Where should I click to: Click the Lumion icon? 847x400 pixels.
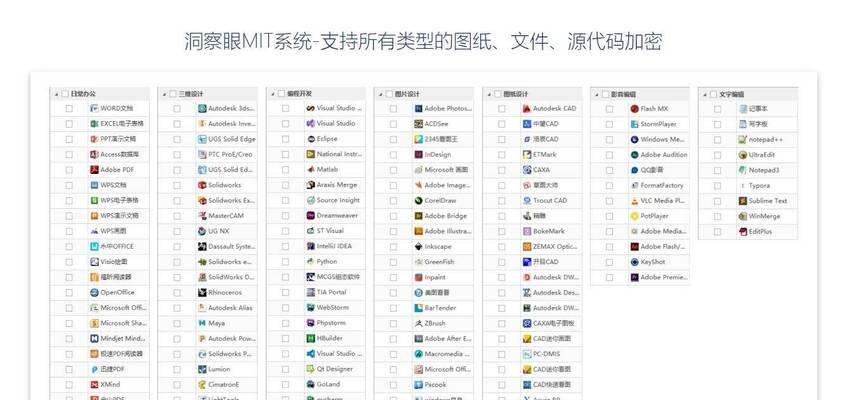pos(202,369)
